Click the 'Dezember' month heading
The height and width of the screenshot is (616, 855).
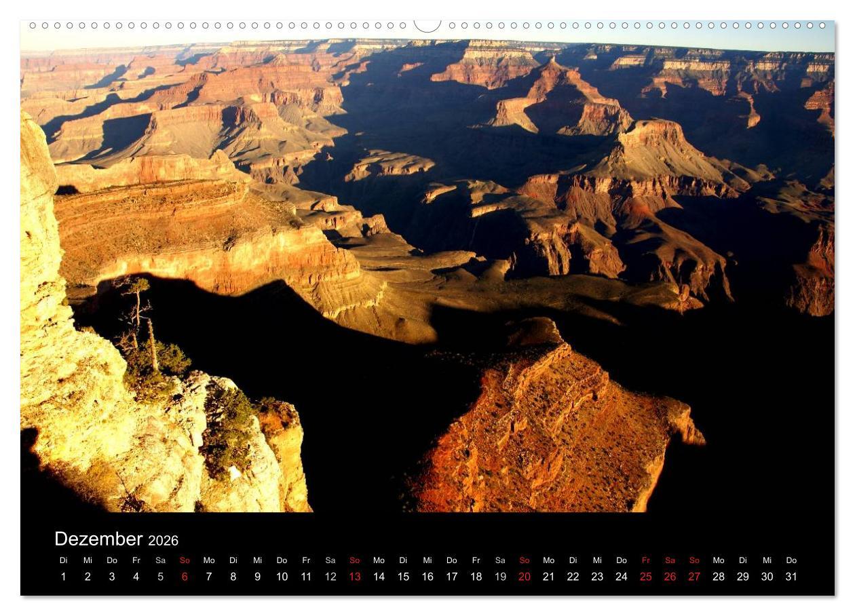click(98, 539)
